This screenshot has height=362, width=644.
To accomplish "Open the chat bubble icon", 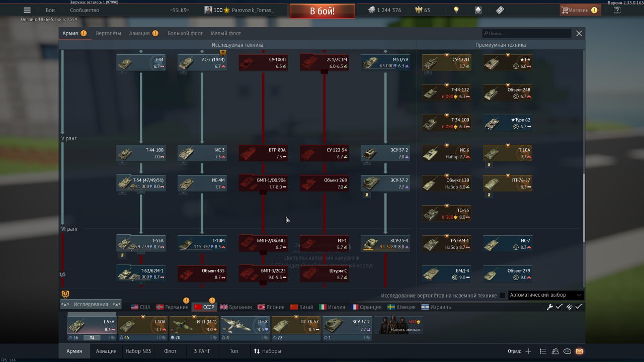I will 567,351.
